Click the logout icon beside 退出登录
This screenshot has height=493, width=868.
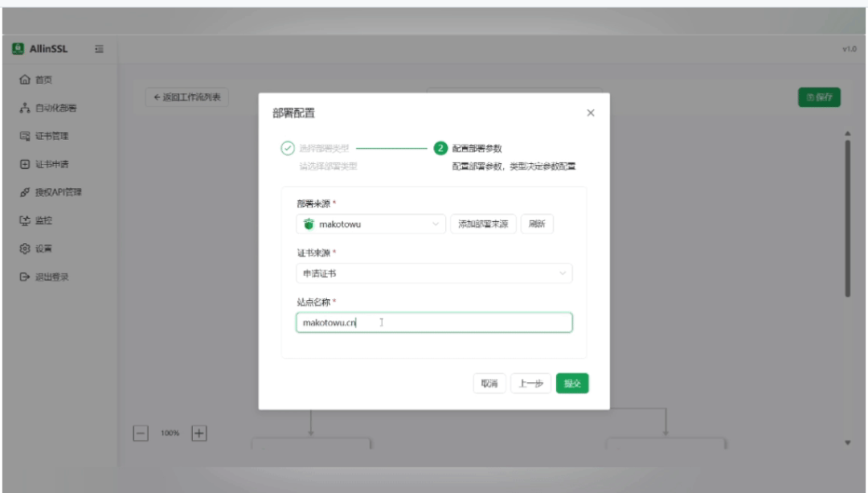click(25, 277)
